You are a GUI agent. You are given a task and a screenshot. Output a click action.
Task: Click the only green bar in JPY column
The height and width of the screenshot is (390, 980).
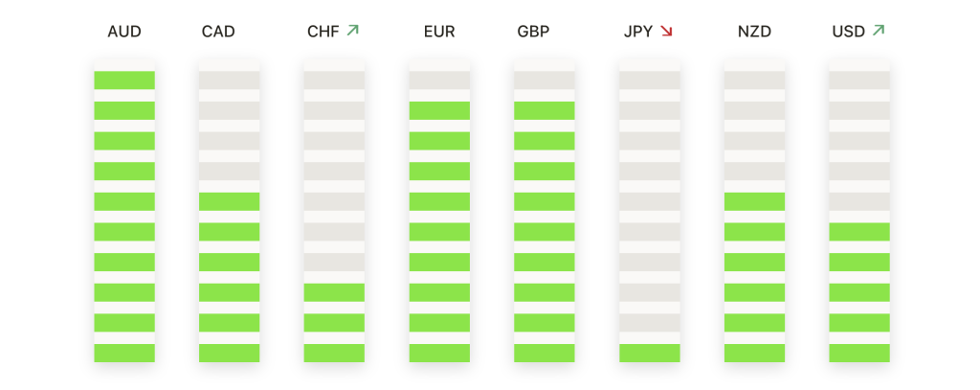650,353
